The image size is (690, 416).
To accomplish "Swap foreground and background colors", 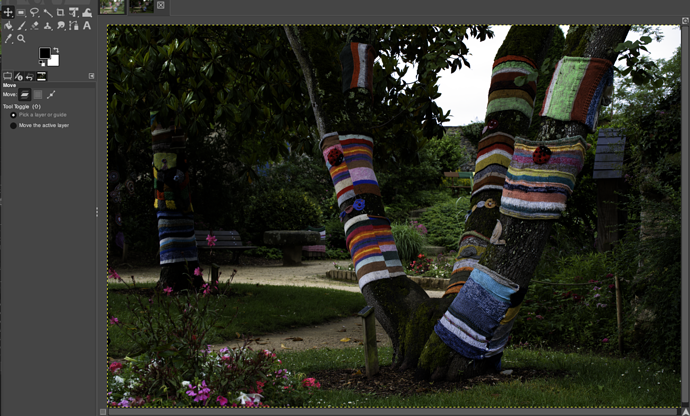I will tap(56, 50).
